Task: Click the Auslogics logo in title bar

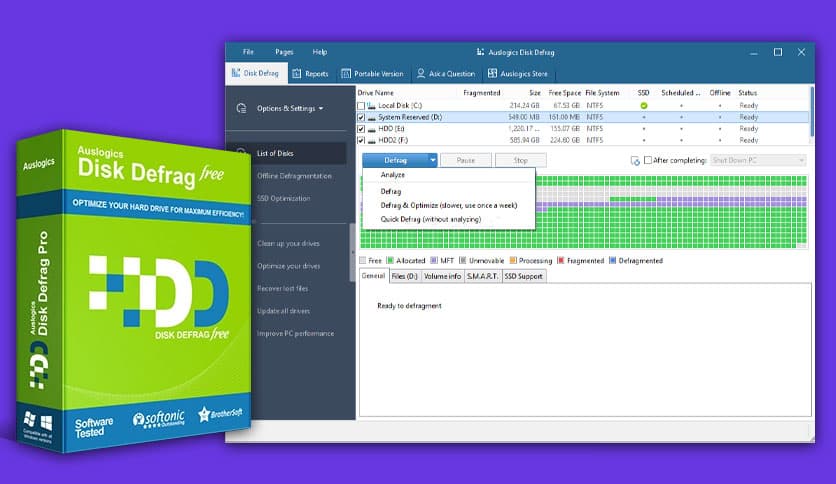Action: (480, 52)
